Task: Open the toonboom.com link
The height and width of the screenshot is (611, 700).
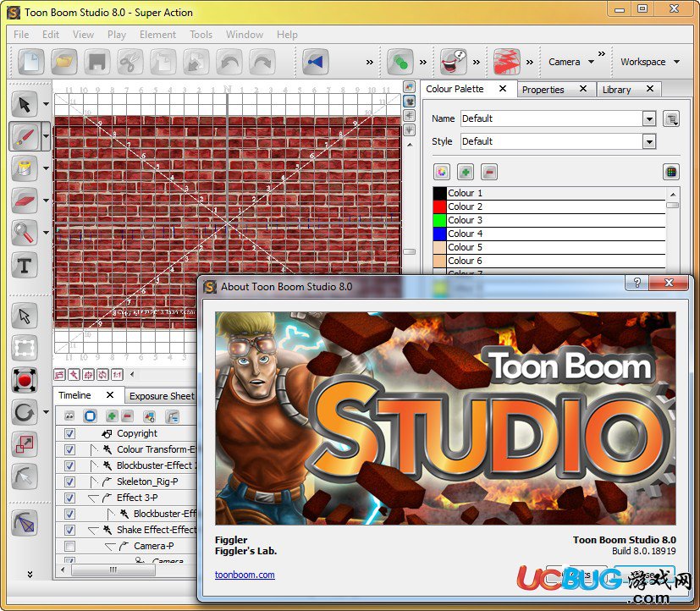Action: point(245,575)
